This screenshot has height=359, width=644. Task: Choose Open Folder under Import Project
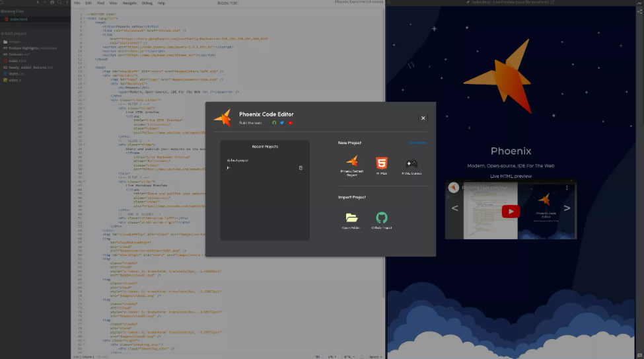(351, 220)
